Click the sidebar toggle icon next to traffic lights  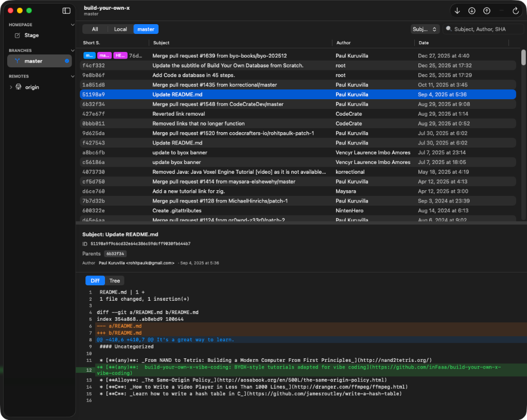pos(66,10)
